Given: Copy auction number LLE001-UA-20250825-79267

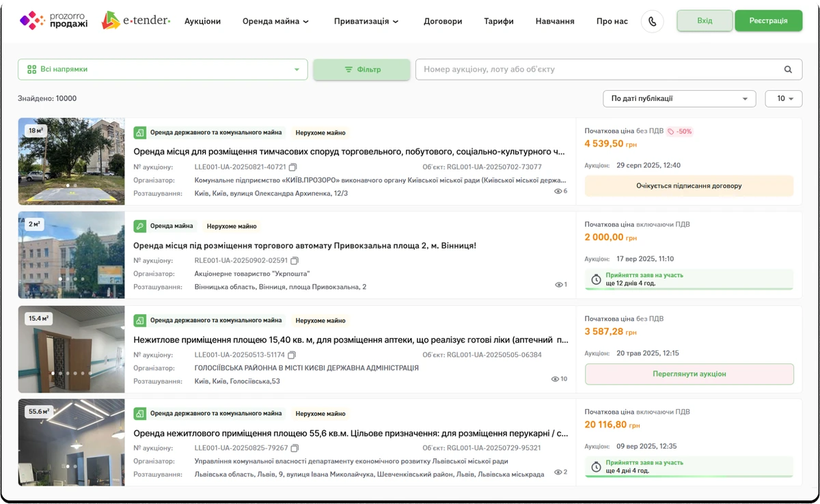Looking at the screenshot, I should coord(295,448).
